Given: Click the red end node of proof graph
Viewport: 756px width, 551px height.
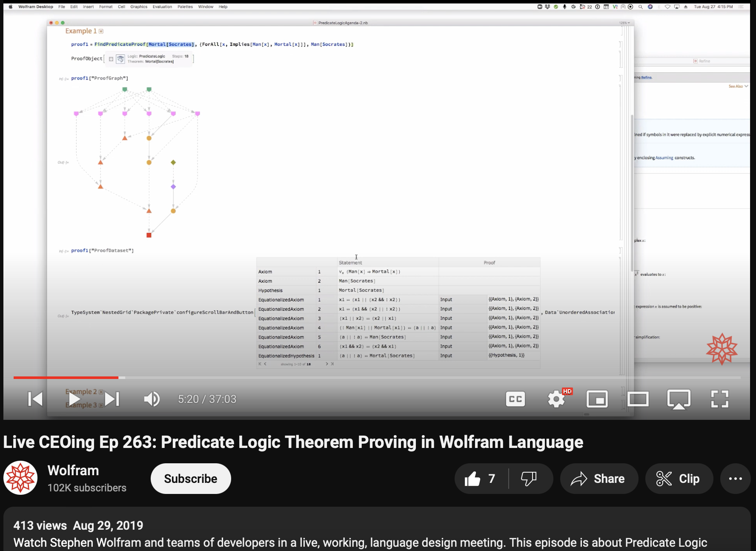Looking at the screenshot, I should point(149,235).
